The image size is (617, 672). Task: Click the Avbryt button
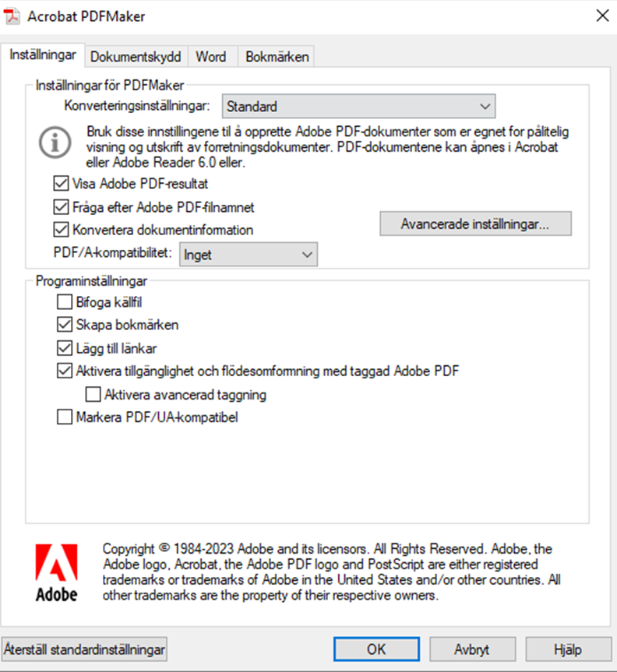click(x=471, y=649)
